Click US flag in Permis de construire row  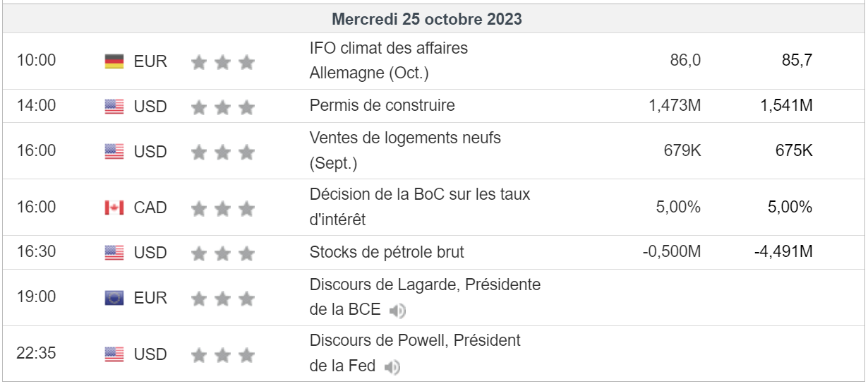tap(114, 107)
